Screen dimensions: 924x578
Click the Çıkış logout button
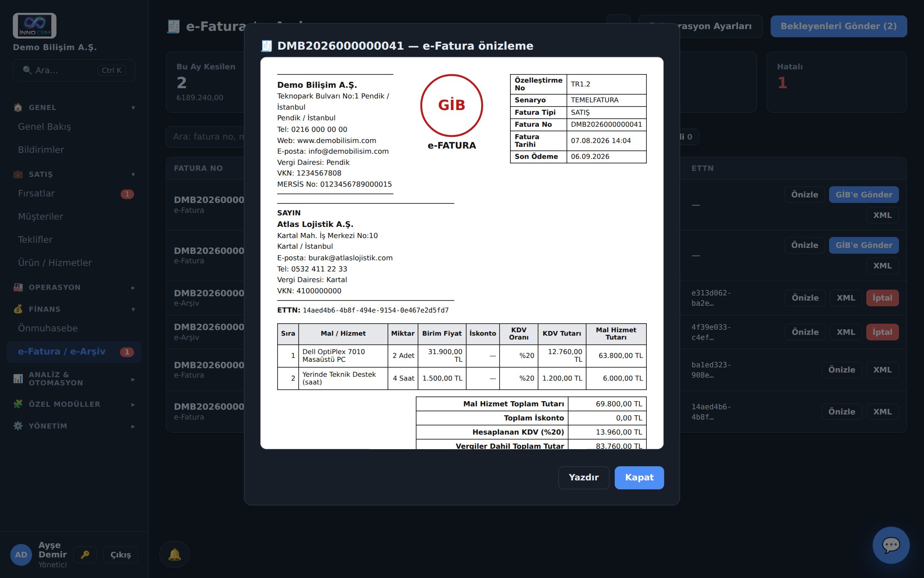pos(121,554)
